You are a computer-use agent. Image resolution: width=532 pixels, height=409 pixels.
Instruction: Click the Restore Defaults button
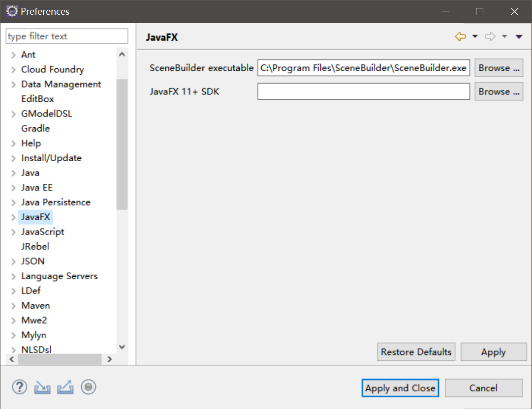(x=416, y=352)
